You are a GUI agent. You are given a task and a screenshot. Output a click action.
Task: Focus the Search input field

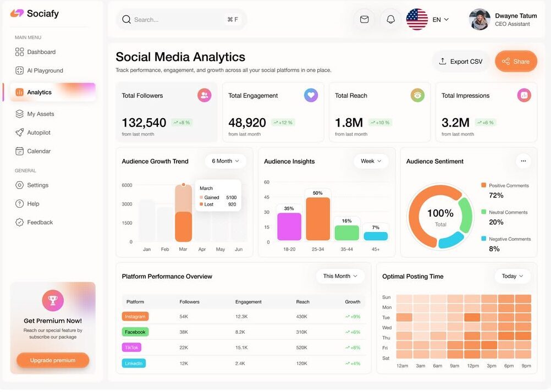(x=181, y=20)
